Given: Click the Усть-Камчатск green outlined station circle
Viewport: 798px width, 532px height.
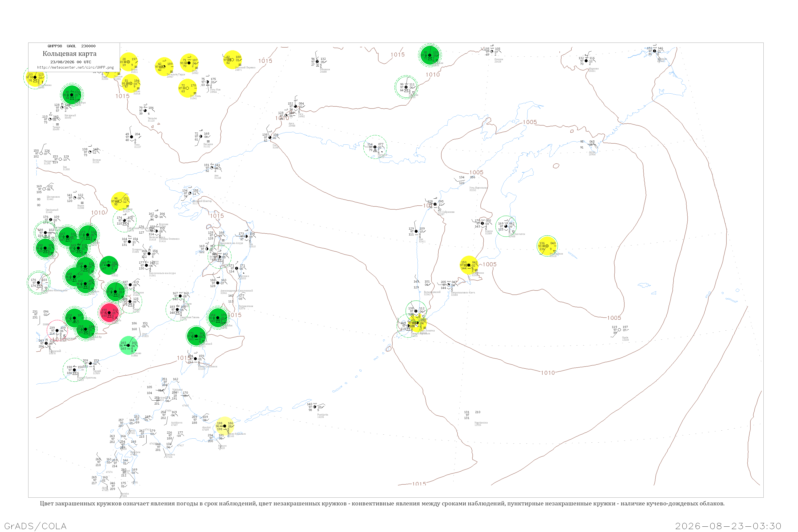Looking at the screenshot, I should point(506,226).
